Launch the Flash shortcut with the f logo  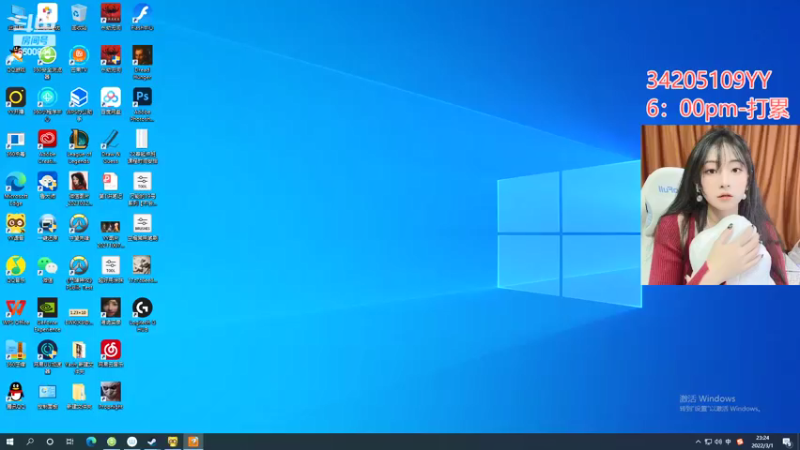(x=142, y=17)
